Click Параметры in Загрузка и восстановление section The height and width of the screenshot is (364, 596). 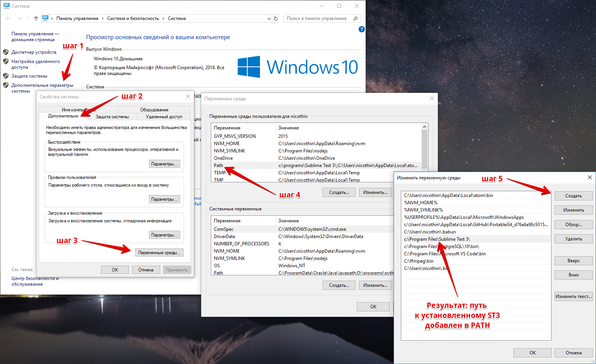164,235
